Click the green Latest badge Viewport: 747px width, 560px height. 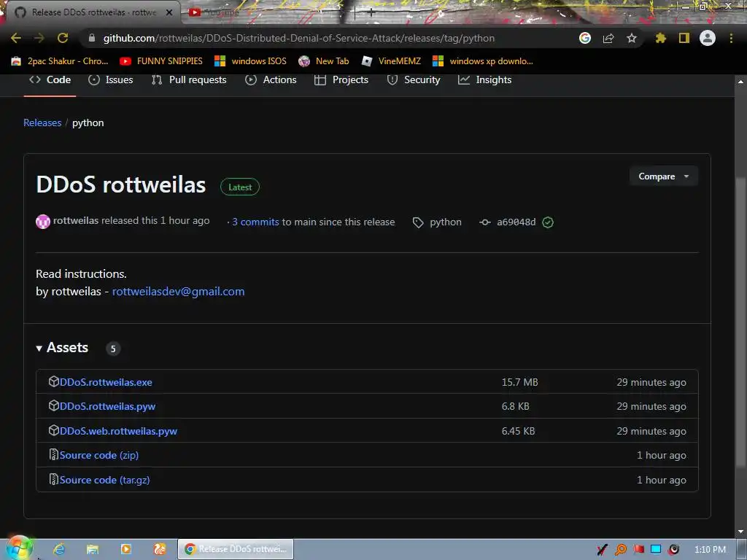240,187
